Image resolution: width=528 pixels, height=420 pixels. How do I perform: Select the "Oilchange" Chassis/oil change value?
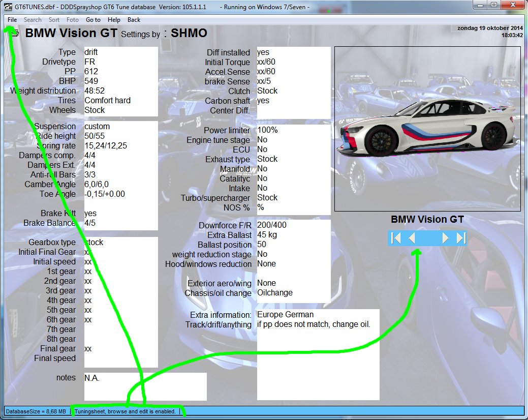275,293
